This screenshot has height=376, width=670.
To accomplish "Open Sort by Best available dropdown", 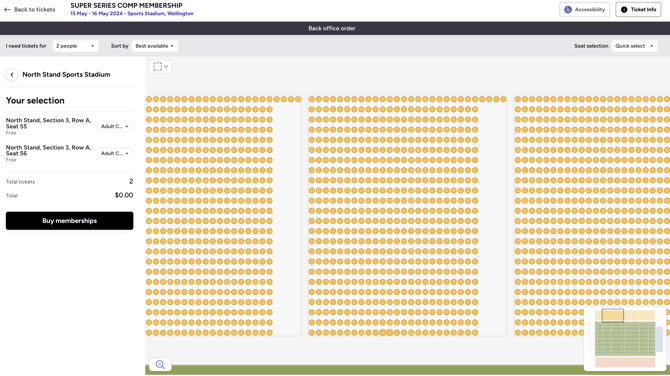I will pyautogui.click(x=155, y=46).
